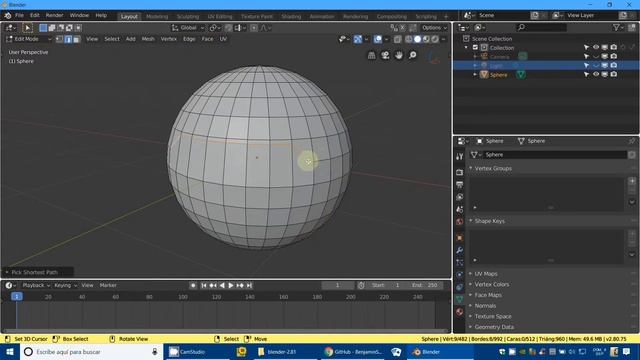This screenshot has width=640, height=360.
Task: Click the camera view icon in viewport
Action: [385, 55]
